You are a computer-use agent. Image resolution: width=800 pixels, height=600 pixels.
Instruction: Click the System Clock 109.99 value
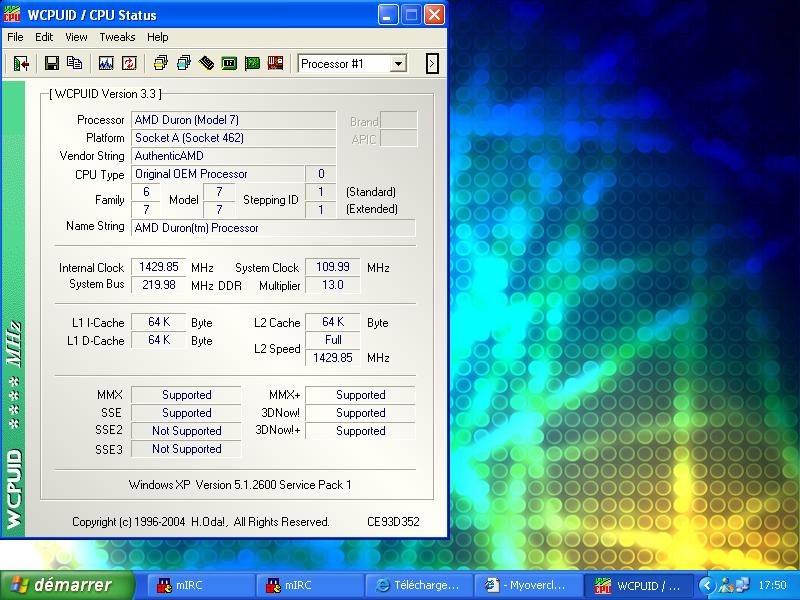pos(333,267)
